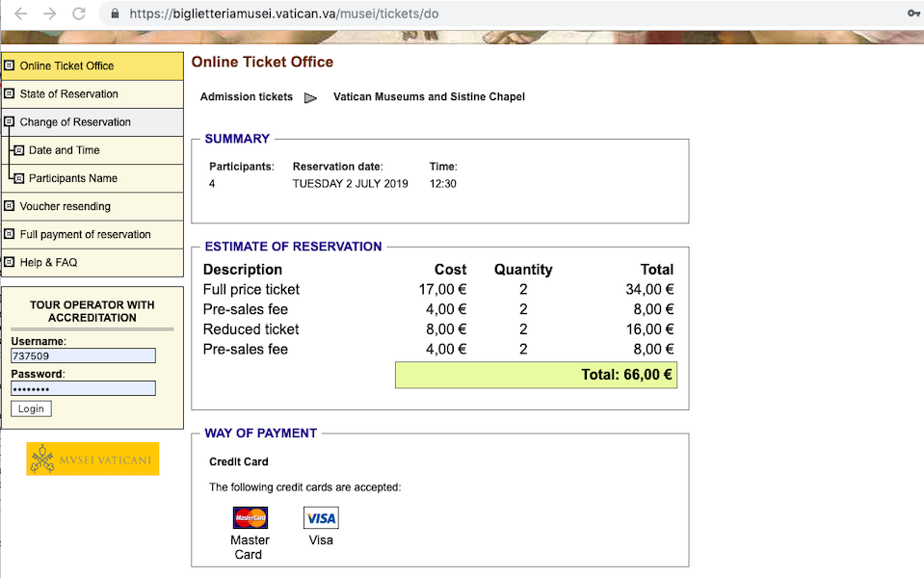Click the box icon beside Online Ticket Office
The width and height of the screenshot is (924, 578).
[9, 66]
